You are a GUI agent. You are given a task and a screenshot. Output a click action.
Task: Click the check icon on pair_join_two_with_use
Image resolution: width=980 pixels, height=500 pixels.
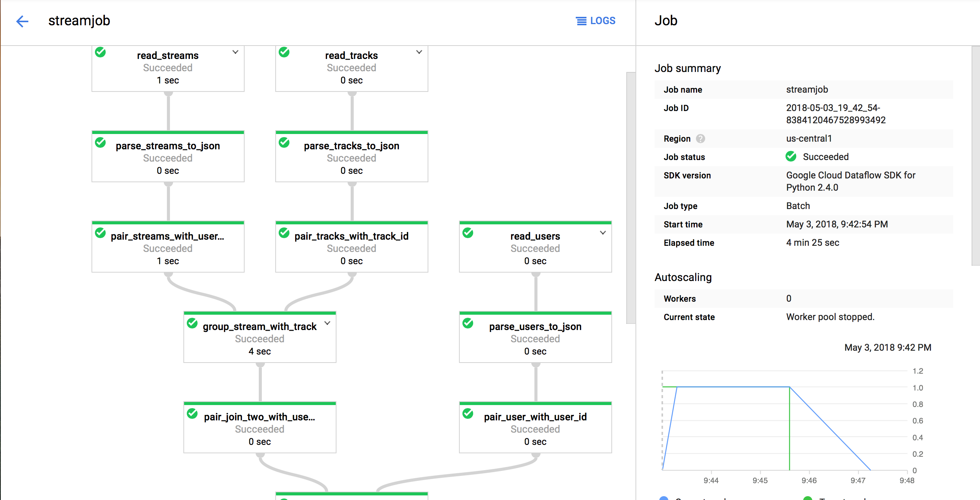[x=192, y=413]
